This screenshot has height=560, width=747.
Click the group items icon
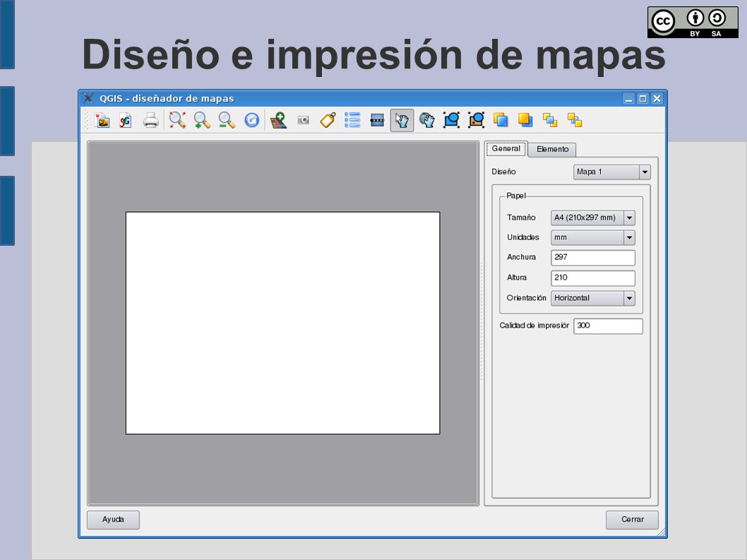[451, 121]
